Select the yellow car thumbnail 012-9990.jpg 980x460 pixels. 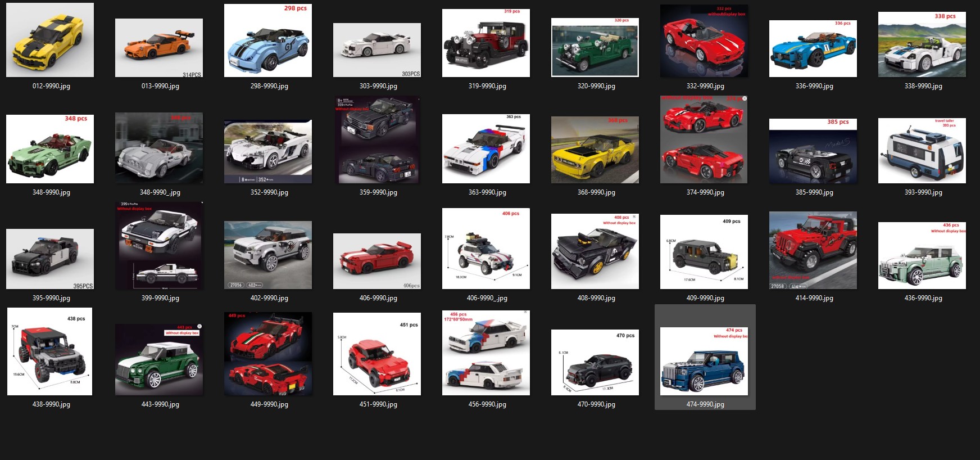[x=50, y=40]
